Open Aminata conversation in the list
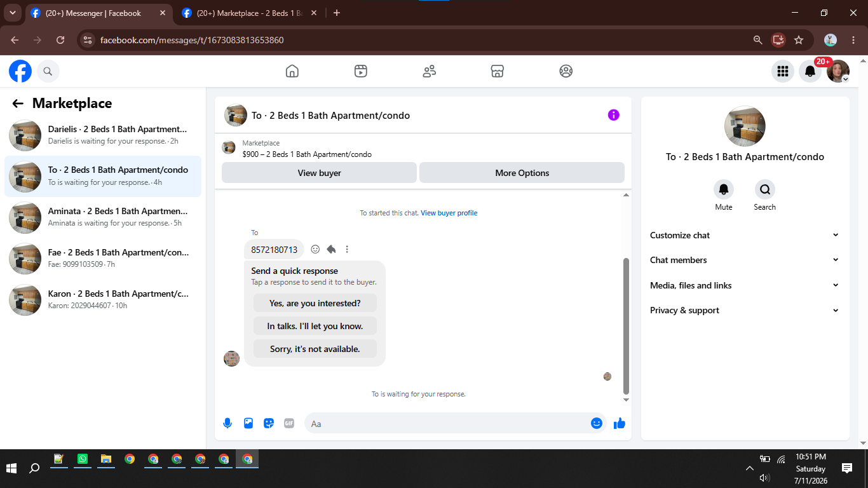This screenshot has width=868, height=488. tap(103, 217)
